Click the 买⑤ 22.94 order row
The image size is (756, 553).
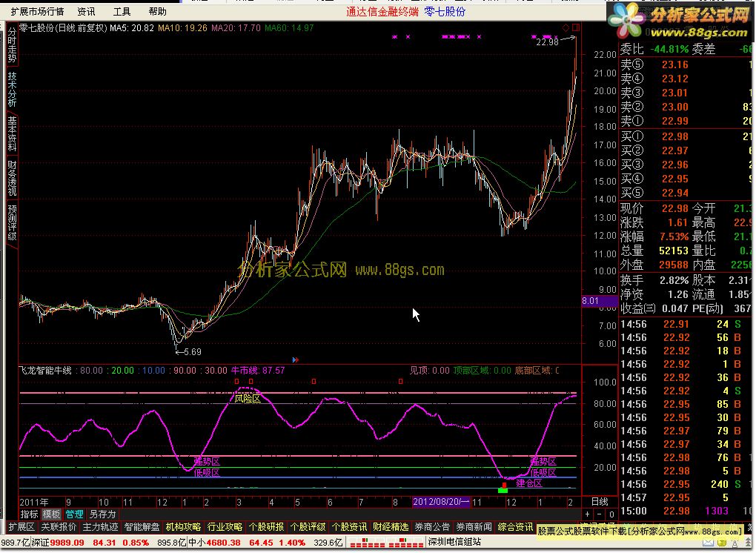pyautogui.click(x=685, y=193)
